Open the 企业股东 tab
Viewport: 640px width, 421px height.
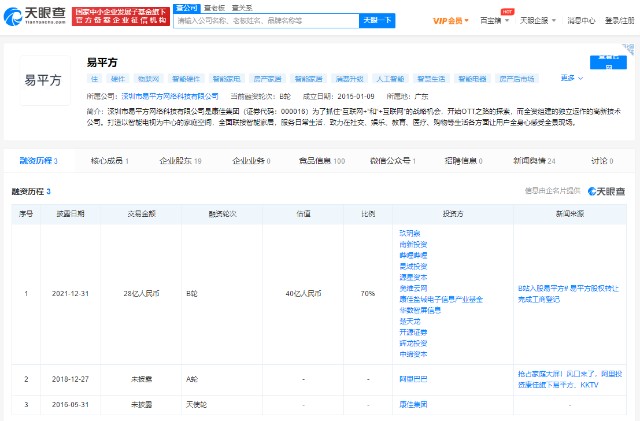click(180, 160)
